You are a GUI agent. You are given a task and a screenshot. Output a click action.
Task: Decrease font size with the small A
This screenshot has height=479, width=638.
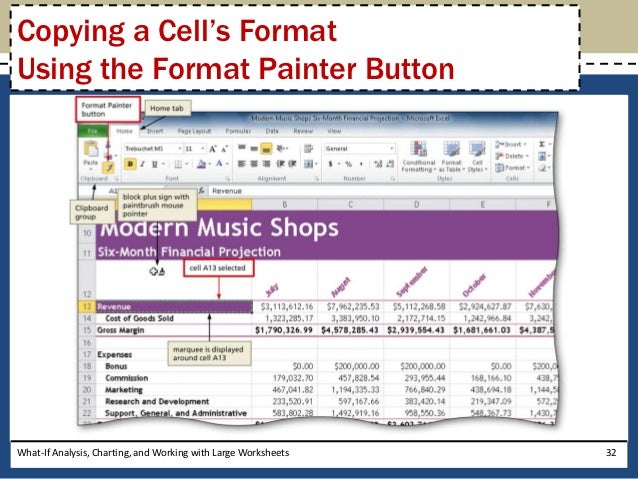[x=224, y=149]
